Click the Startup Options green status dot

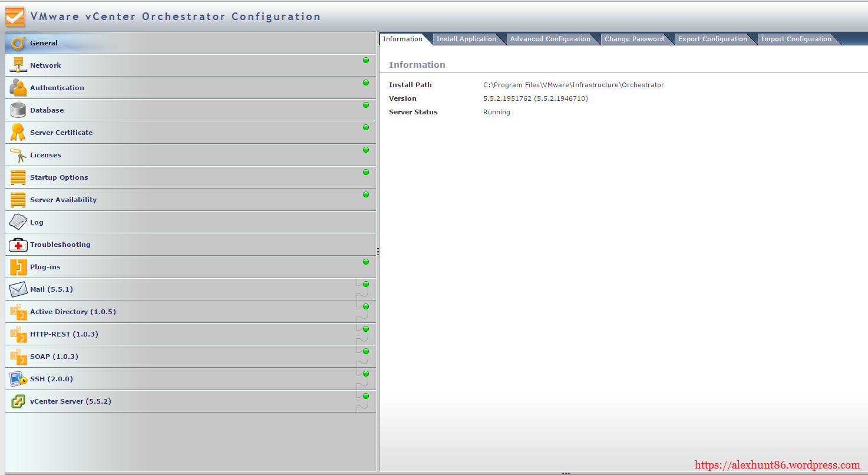366,172
